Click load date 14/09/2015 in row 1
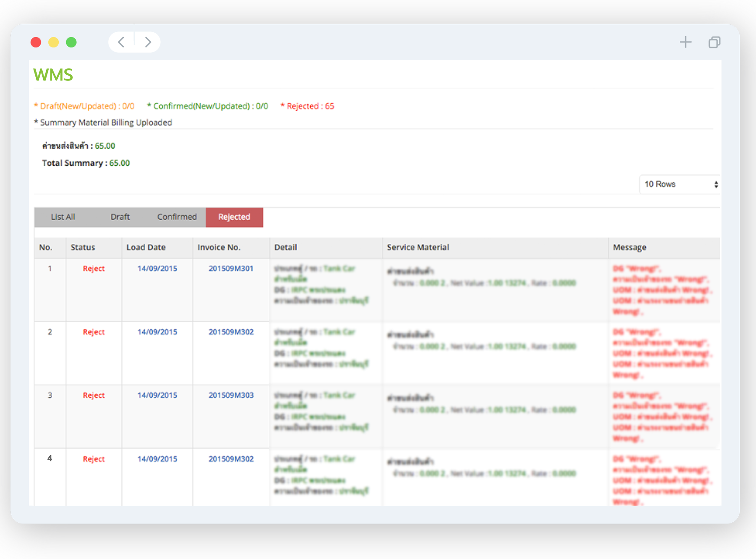The height and width of the screenshot is (559, 756). (x=157, y=268)
